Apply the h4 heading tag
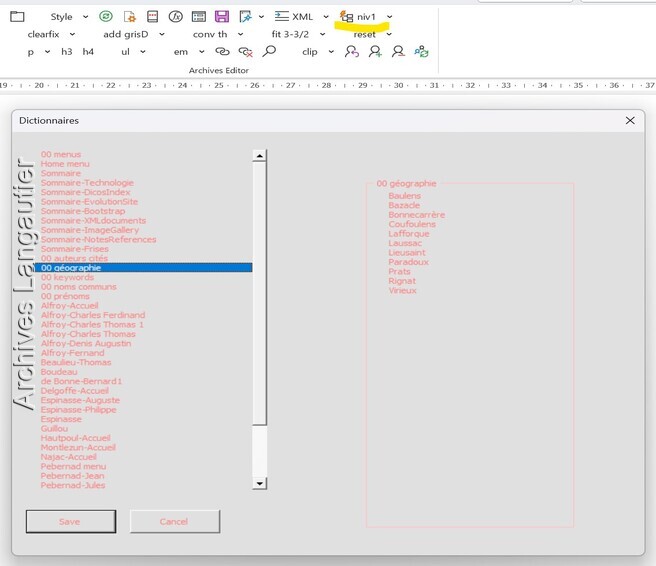This screenshot has width=656, height=566. click(x=88, y=52)
